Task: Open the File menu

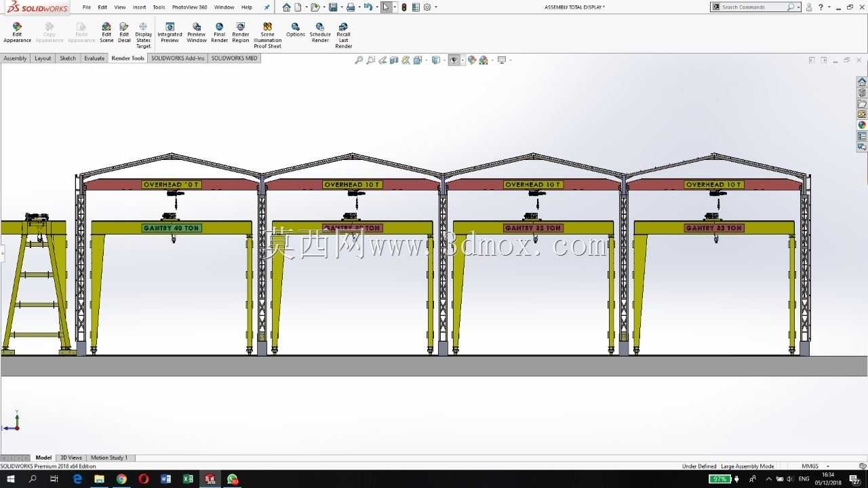Action: coord(87,7)
